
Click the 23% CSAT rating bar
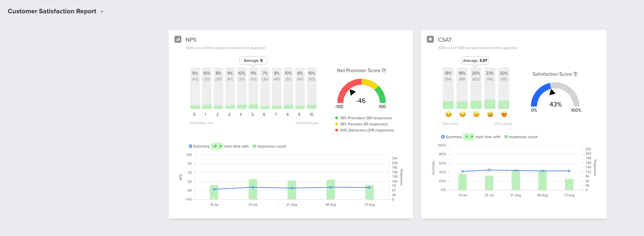490,88
